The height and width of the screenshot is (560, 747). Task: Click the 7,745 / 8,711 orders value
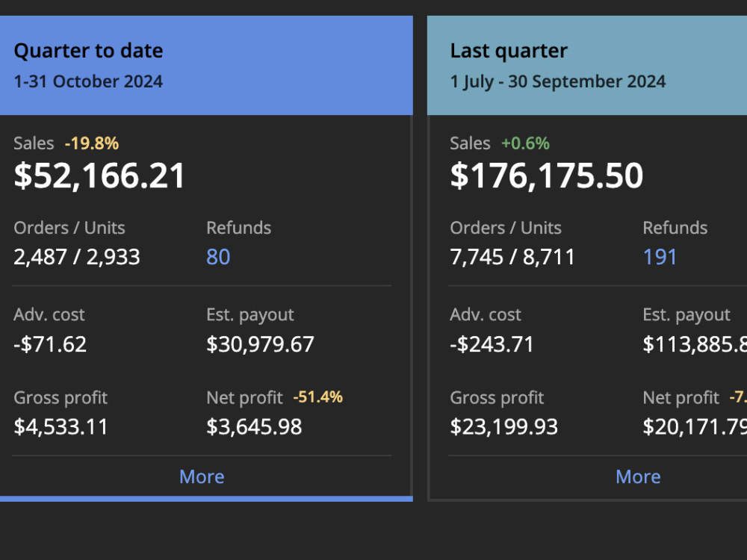coord(512,257)
